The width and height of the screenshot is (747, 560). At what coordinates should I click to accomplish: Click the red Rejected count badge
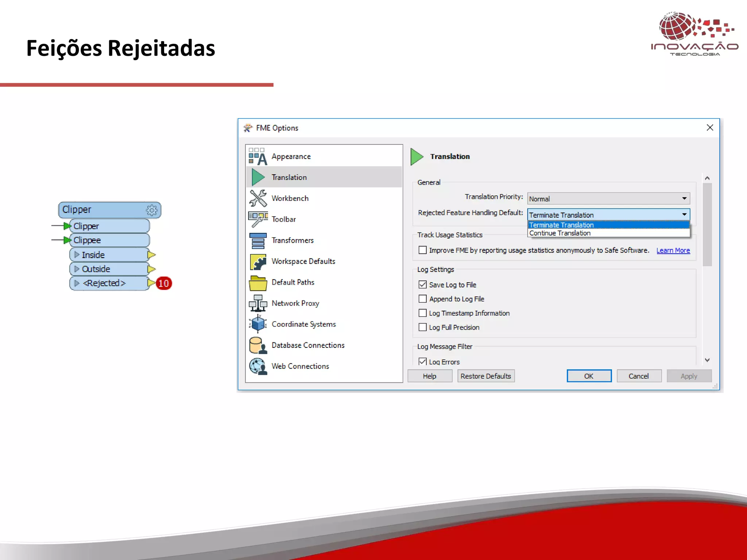[164, 283]
